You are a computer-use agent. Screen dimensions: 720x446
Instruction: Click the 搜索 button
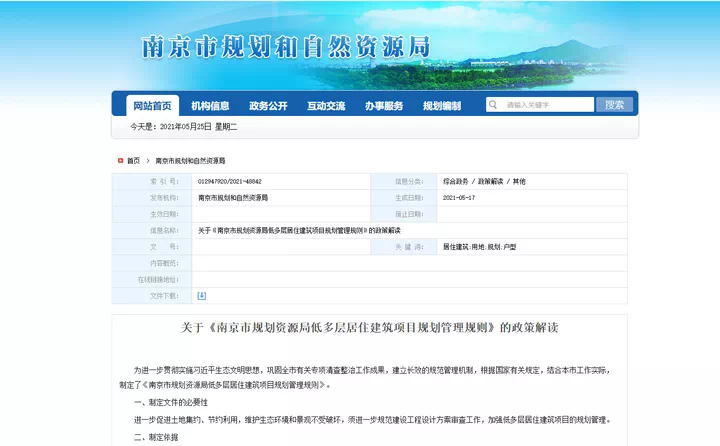click(x=614, y=105)
